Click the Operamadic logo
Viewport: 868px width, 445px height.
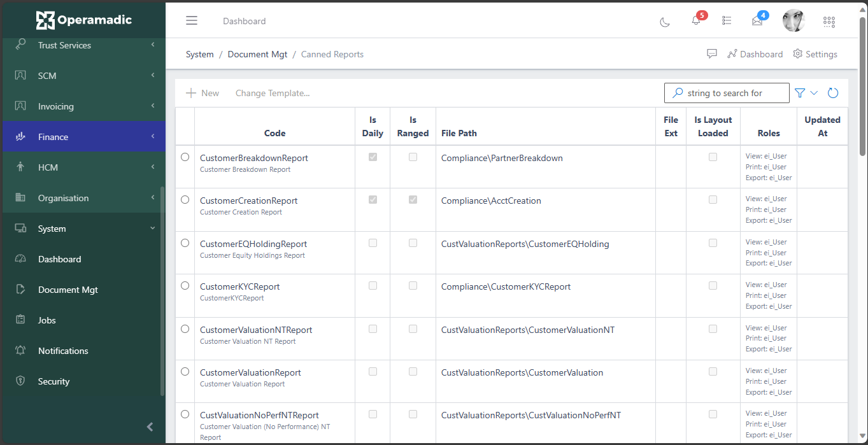pyautogui.click(x=83, y=20)
